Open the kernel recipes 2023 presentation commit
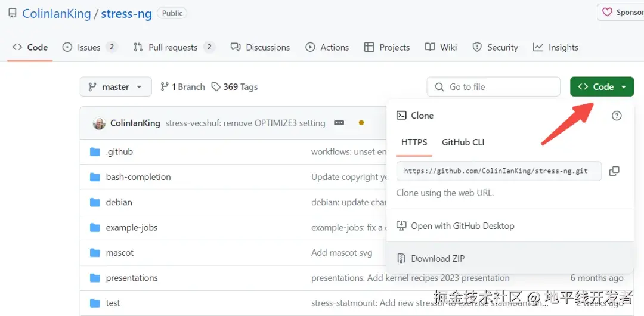 410,278
